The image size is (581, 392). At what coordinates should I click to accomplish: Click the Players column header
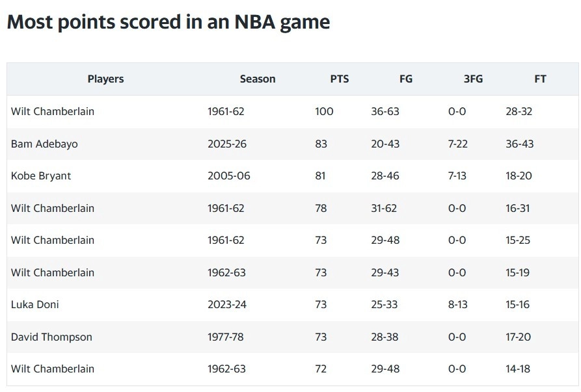(105, 79)
